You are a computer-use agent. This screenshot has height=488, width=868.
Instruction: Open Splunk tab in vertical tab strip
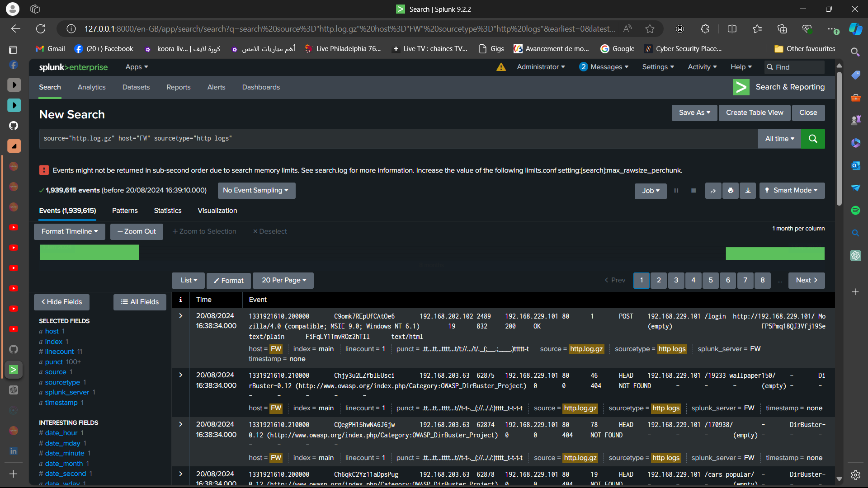click(x=14, y=370)
